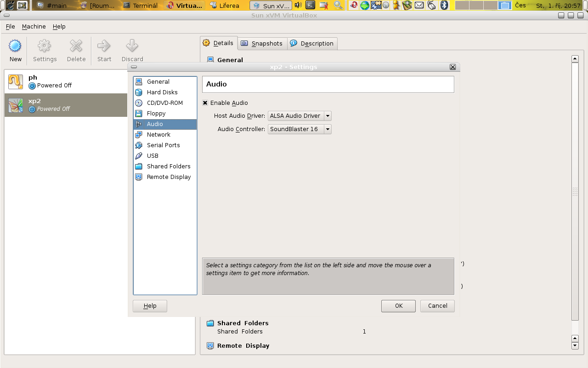Viewport: 588px width, 368px height.
Task: Select Serial Ports label in settings list
Action: 164,145
